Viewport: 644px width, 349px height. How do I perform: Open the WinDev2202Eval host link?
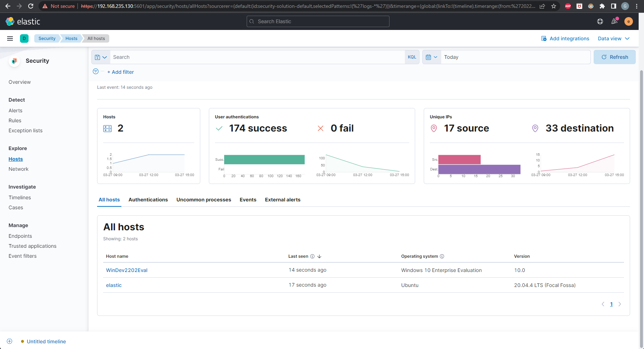click(x=127, y=270)
